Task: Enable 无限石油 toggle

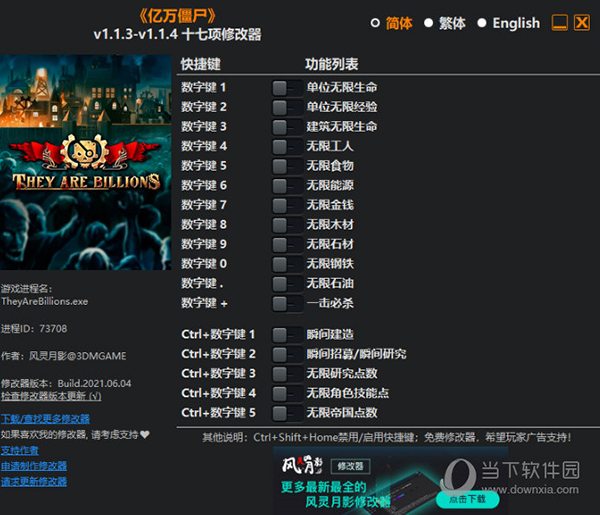Action: click(x=287, y=284)
